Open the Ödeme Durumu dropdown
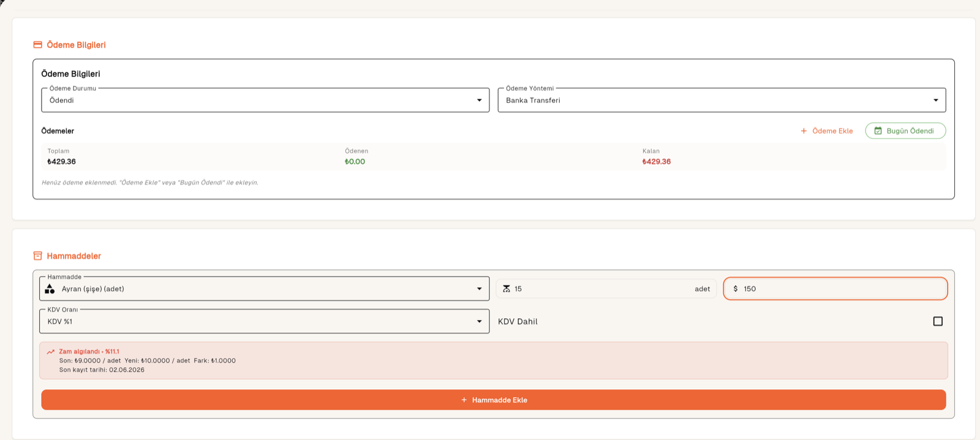 [x=265, y=100]
